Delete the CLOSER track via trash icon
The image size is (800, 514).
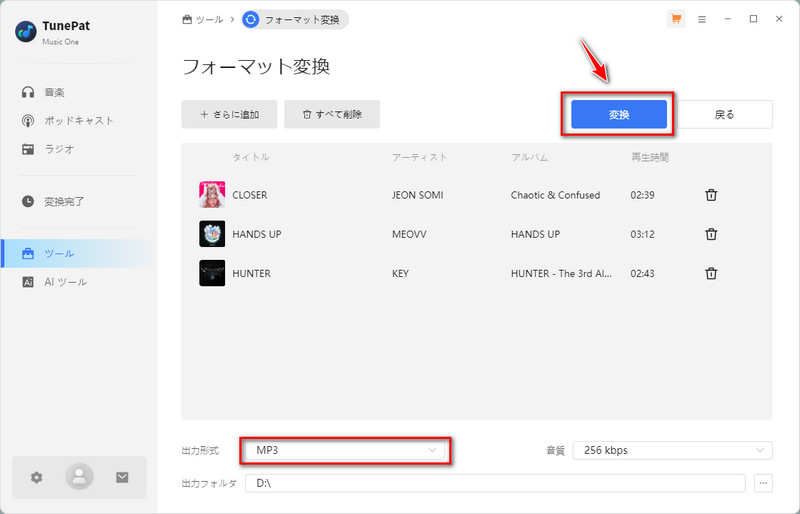711,195
